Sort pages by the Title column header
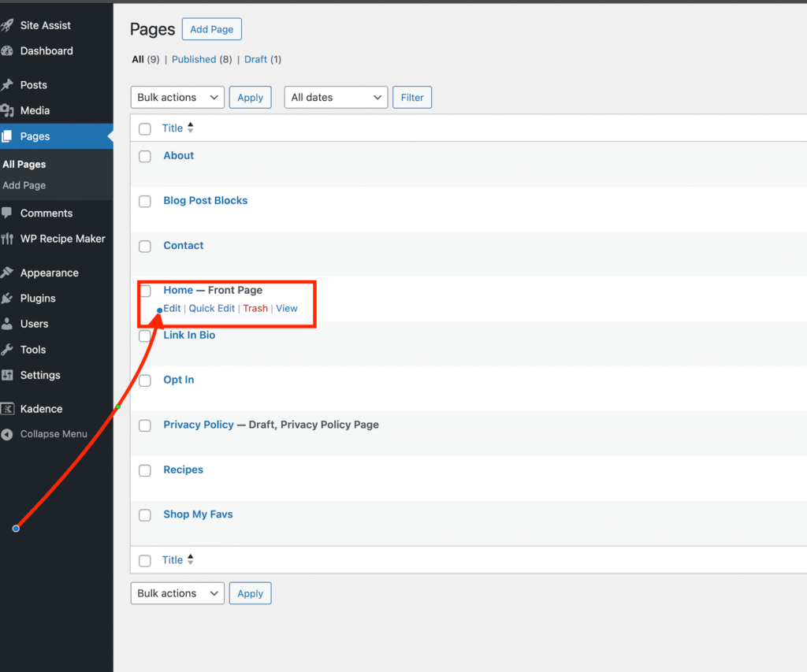Image resolution: width=807 pixels, height=672 pixels. [x=173, y=128]
